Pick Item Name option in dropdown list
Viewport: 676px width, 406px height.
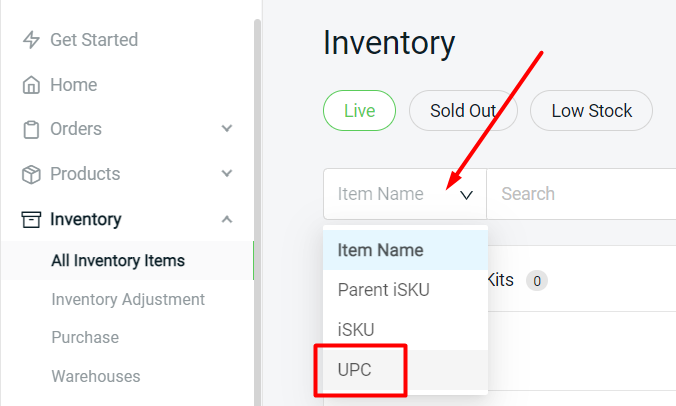point(405,250)
